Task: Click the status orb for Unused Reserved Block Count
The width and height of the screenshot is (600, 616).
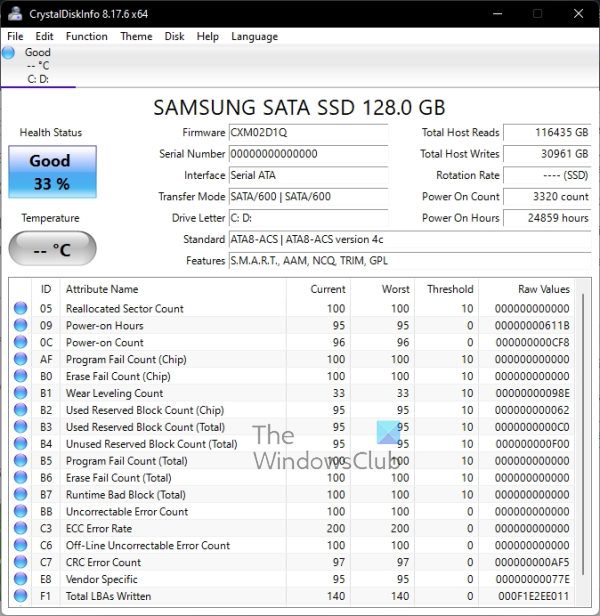Action: (x=20, y=444)
